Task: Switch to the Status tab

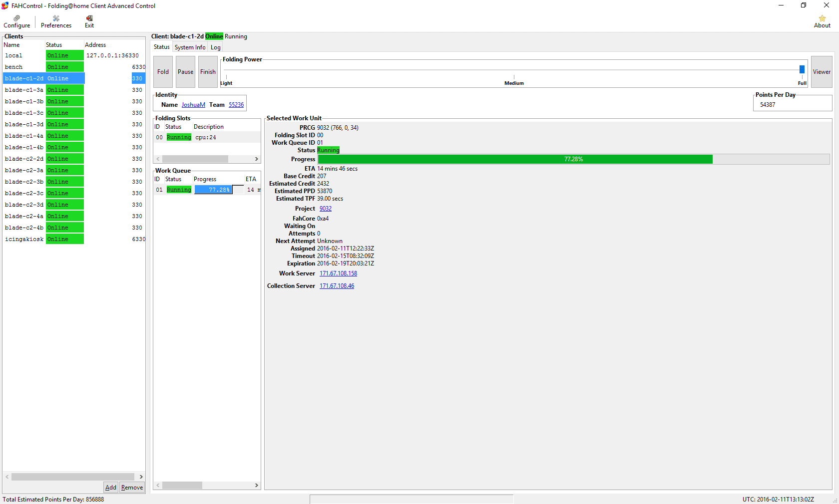Action: (x=161, y=47)
